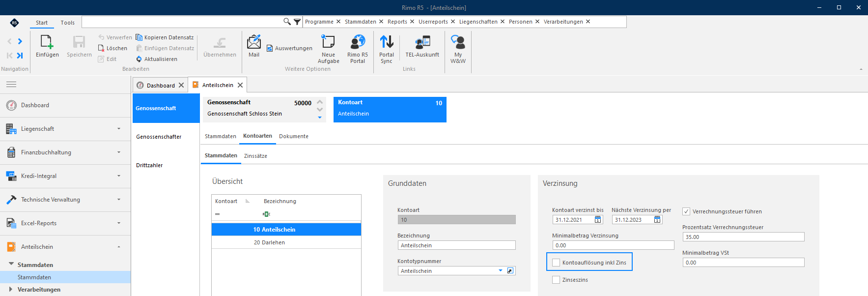Collapse the ribbon with small arrow
Screen dimensions: 868x296
coord(861,69)
